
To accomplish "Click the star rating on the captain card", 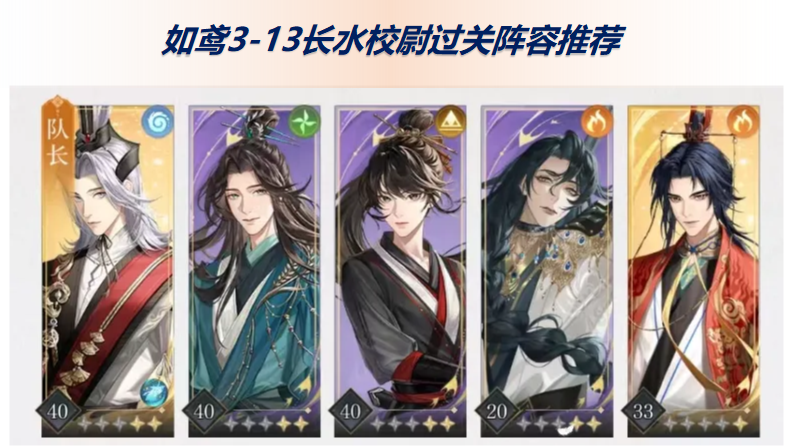I will (x=120, y=424).
